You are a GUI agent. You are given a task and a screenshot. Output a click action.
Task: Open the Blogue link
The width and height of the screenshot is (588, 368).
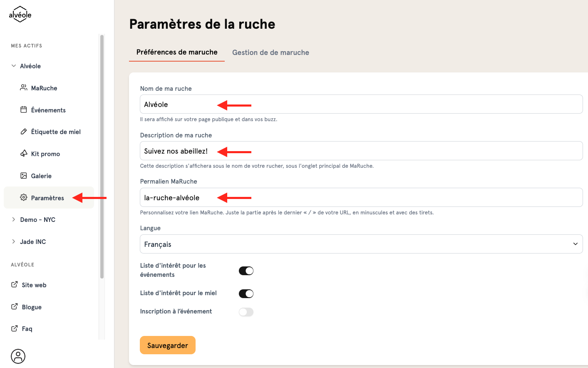pyautogui.click(x=32, y=307)
